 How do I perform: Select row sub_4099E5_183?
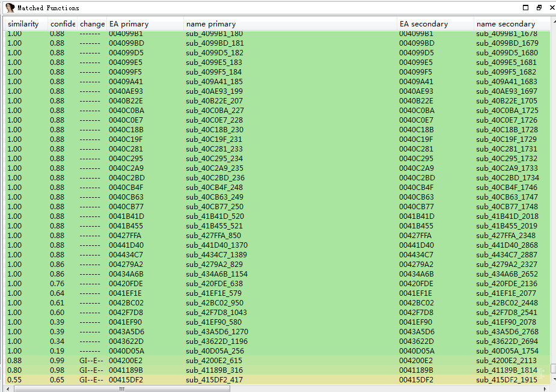pos(277,63)
